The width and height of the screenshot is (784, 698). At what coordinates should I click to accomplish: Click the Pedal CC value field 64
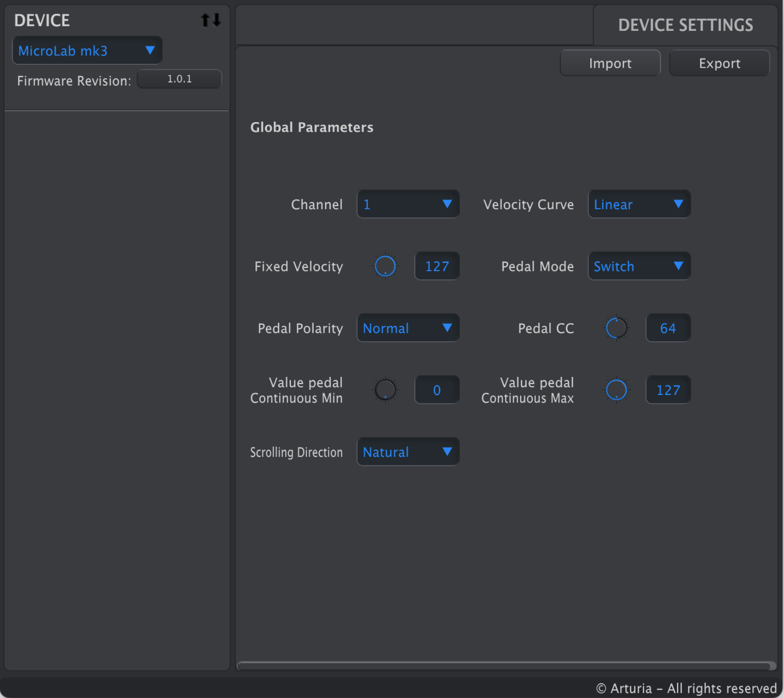[x=668, y=328]
